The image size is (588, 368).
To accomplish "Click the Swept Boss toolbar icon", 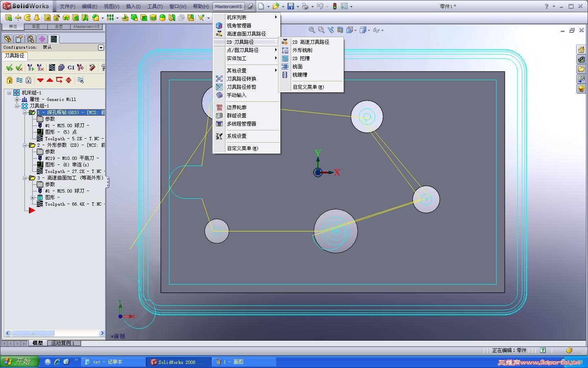I will (x=27, y=18).
